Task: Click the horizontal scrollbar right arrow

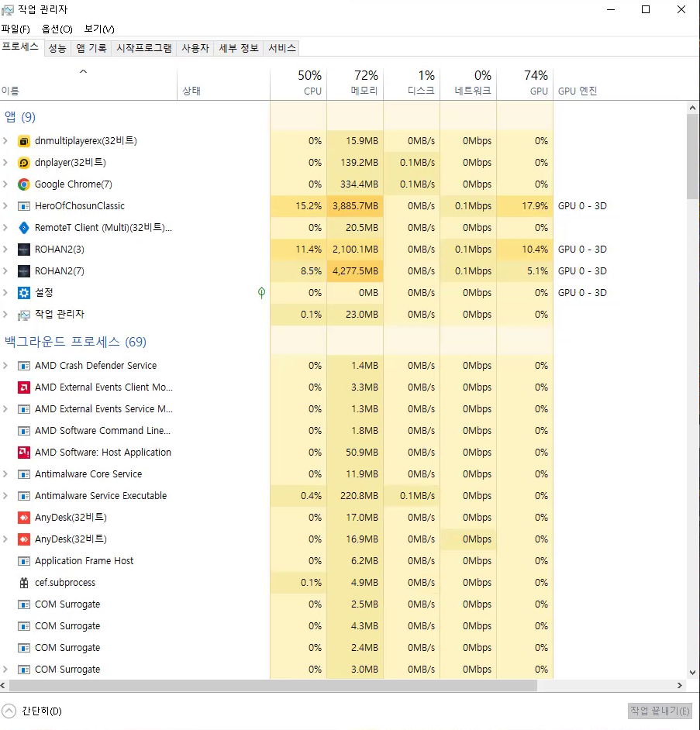Action: [680, 685]
